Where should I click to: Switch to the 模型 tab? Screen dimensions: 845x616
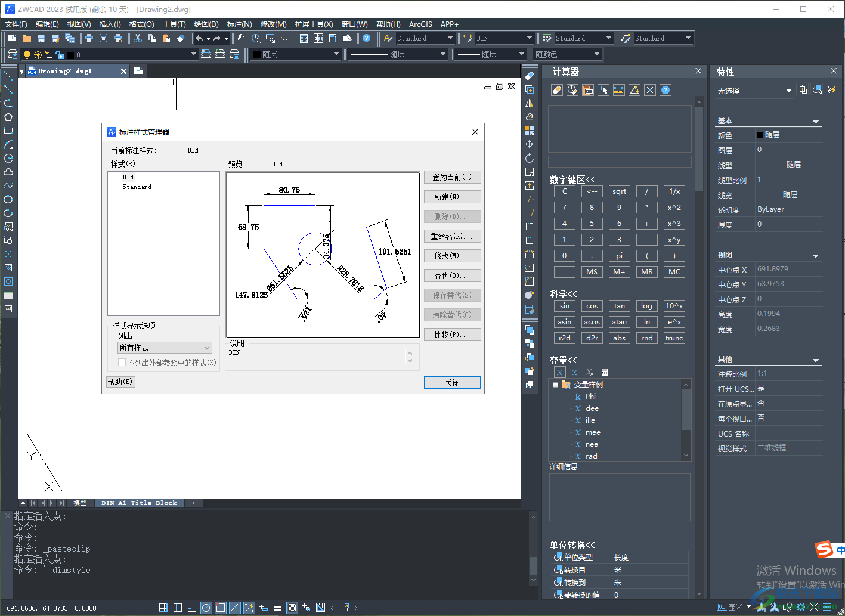[x=80, y=503]
